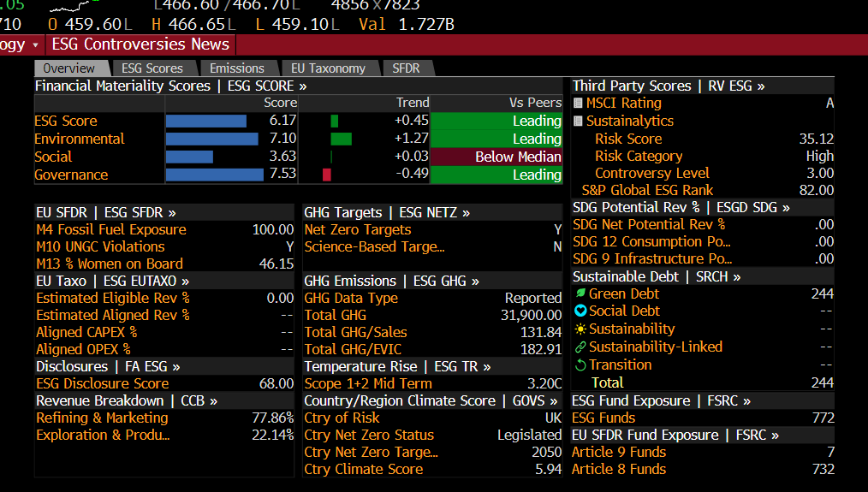Select ESG Disclosure Score field
Screen dimensions: 868x492
[165, 383]
